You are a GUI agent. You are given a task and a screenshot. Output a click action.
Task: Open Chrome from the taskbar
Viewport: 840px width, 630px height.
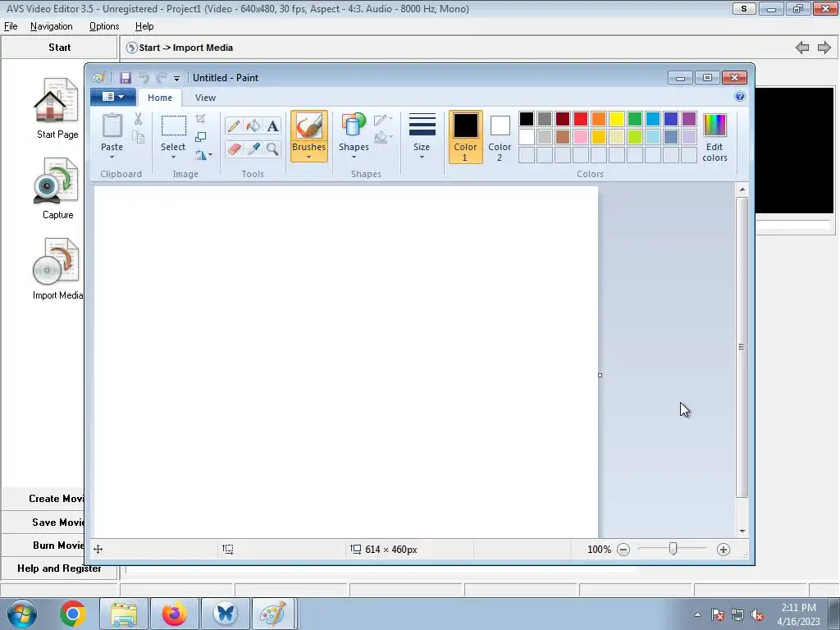tap(73, 614)
